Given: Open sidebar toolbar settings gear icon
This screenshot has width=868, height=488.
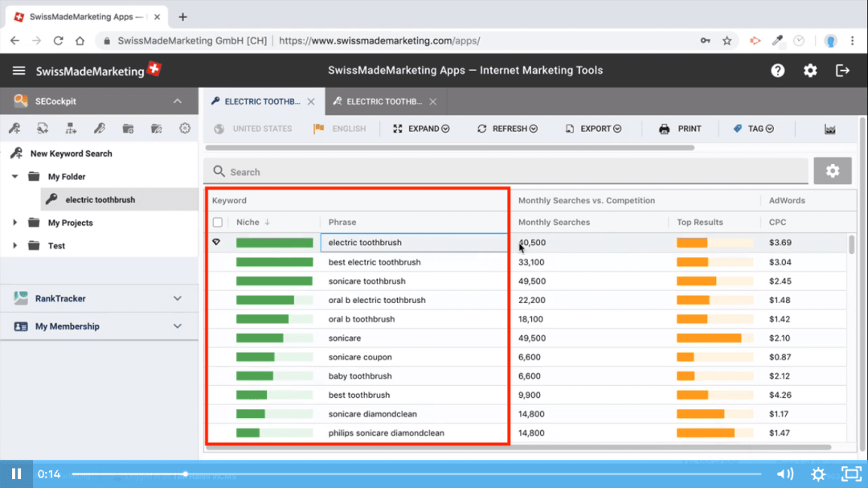Looking at the screenshot, I should 185,129.
